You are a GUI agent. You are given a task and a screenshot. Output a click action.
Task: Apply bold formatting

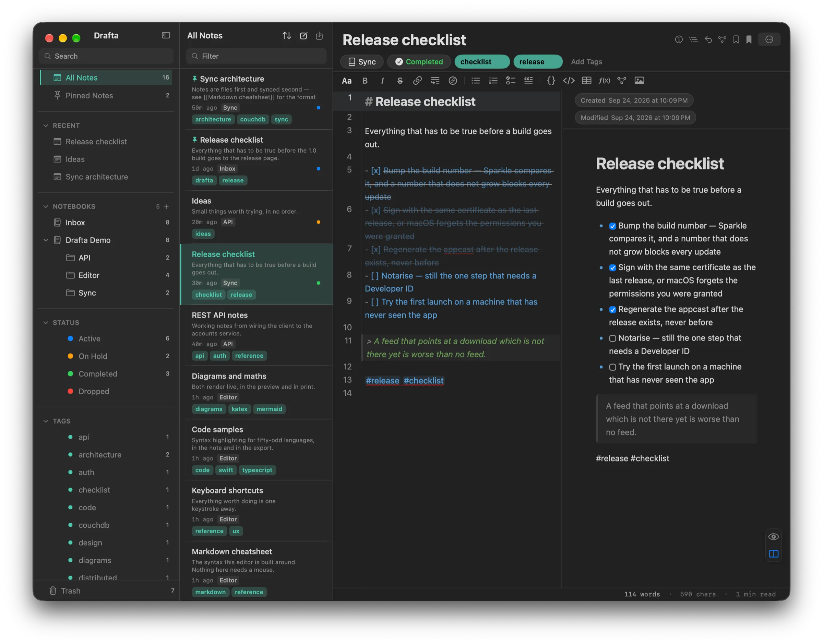(x=365, y=81)
